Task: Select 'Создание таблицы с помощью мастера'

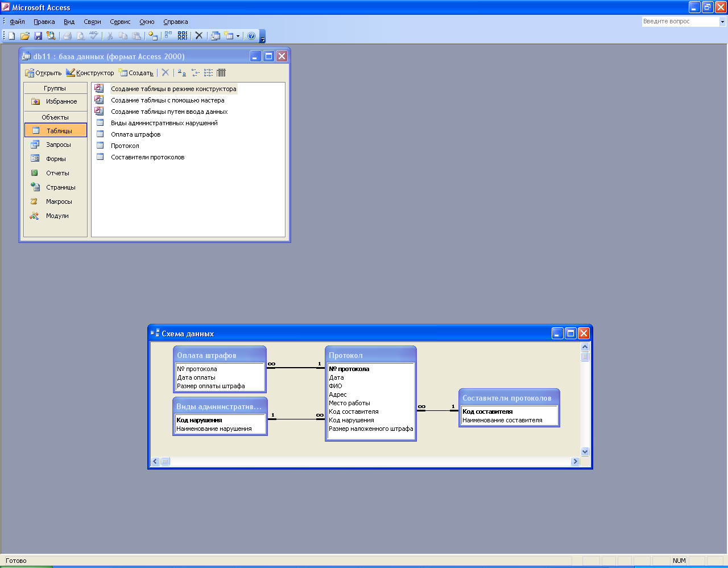Action: tap(168, 100)
